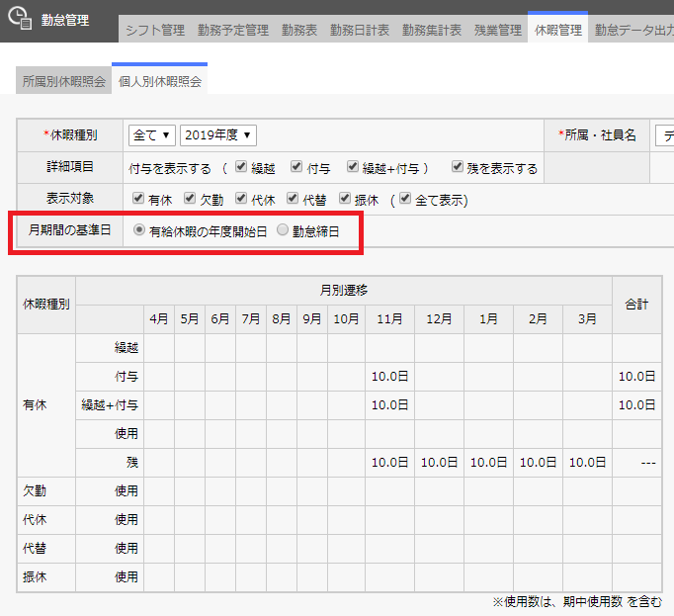This screenshot has height=616, width=674.
Task: Open the 2019年度 year dropdown
Action: [217, 135]
